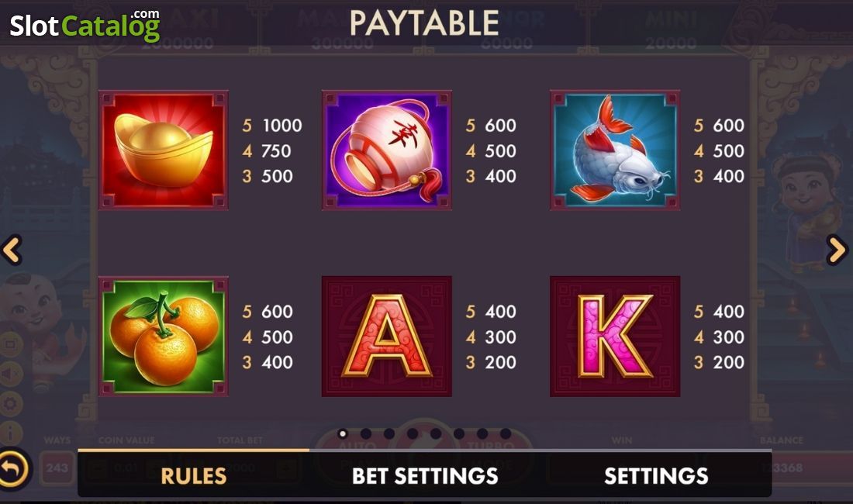Go to previous paytable page arrow
Viewport: 853px width, 504px height.
pyautogui.click(x=12, y=250)
